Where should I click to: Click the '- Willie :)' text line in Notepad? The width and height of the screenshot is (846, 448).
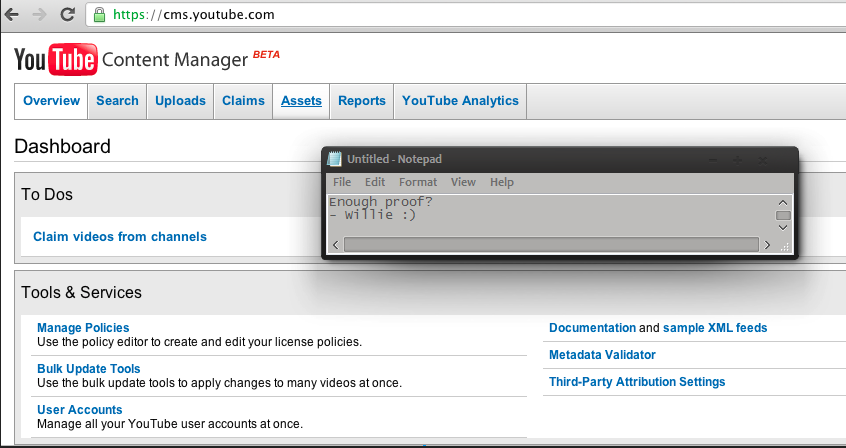(373, 215)
